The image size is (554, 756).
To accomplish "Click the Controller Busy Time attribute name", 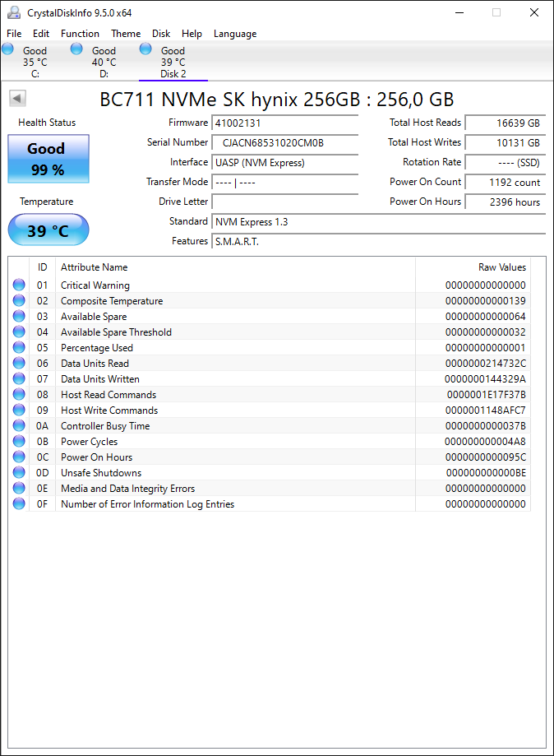I will 105,426.
